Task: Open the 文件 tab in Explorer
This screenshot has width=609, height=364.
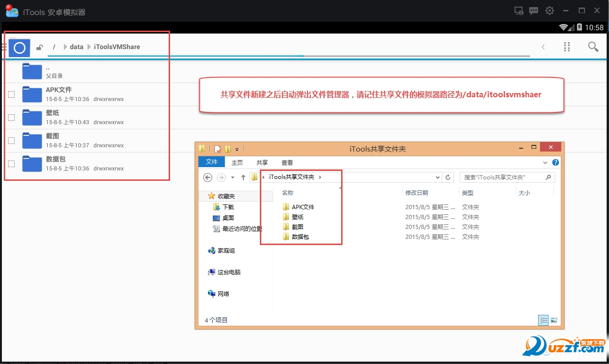Action: click(x=212, y=162)
